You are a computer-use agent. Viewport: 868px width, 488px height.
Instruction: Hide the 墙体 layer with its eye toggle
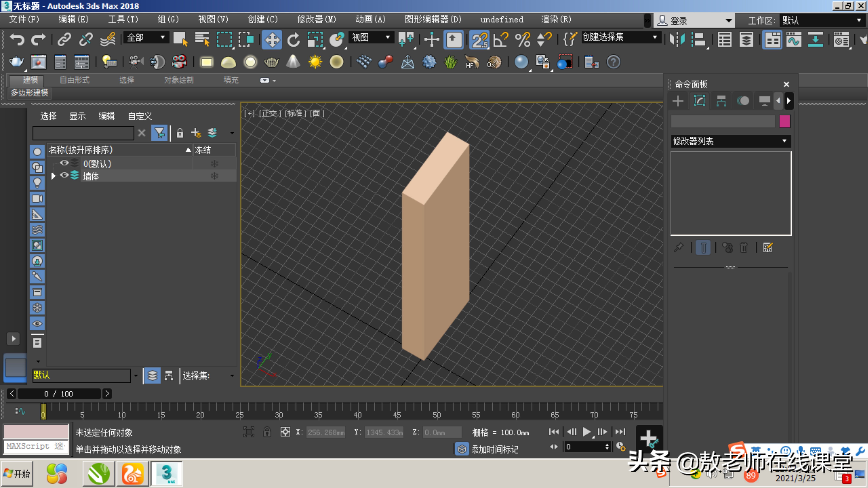64,176
